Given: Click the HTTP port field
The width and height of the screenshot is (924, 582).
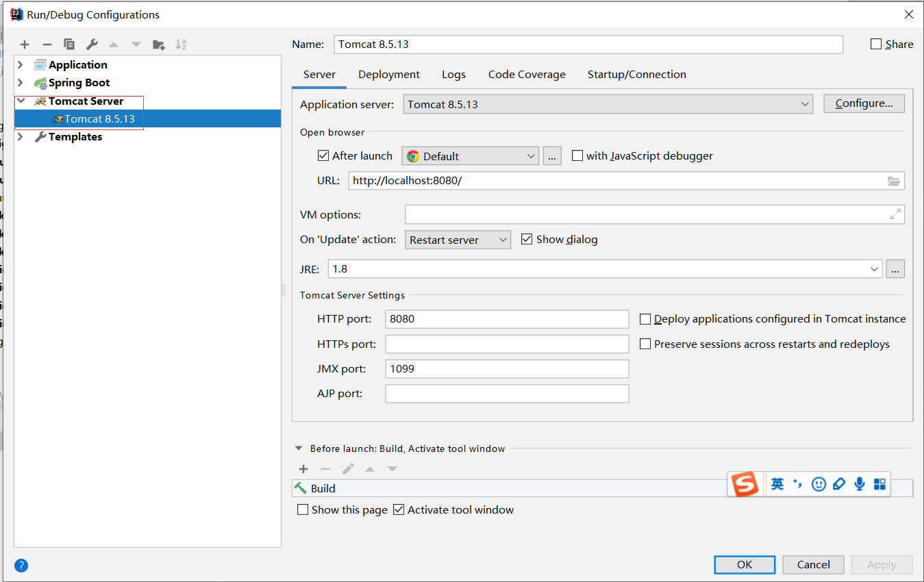Looking at the screenshot, I should coord(507,319).
